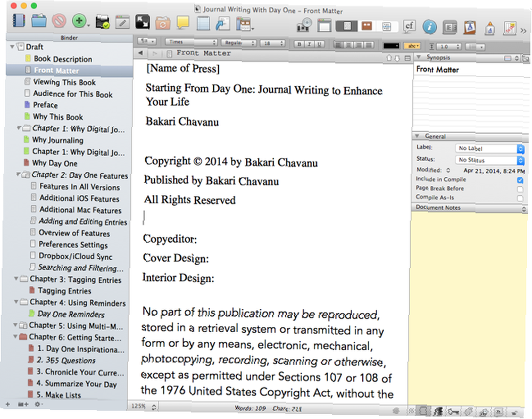This screenshot has height=419, width=532.
Task: Enter full-screen Compose mode
Action: tap(143, 22)
